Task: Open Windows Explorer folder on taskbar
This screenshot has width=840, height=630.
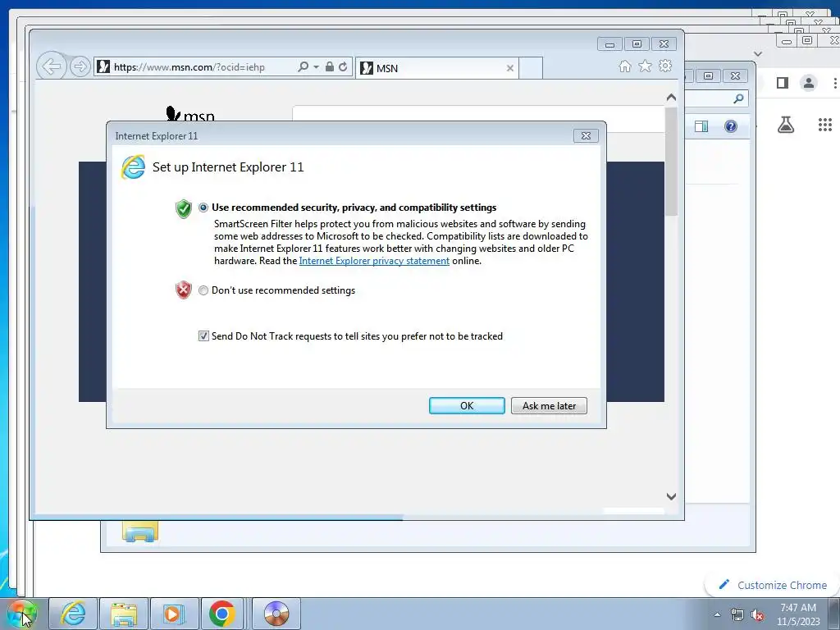Action: coord(124,614)
